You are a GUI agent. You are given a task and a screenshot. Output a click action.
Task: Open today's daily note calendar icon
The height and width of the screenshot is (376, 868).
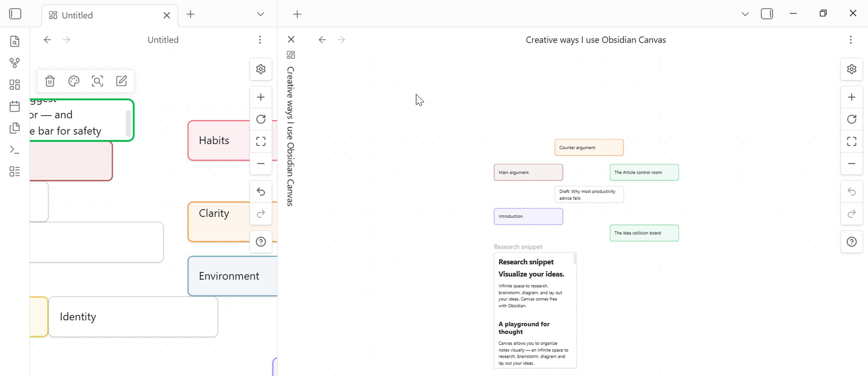(x=15, y=106)
